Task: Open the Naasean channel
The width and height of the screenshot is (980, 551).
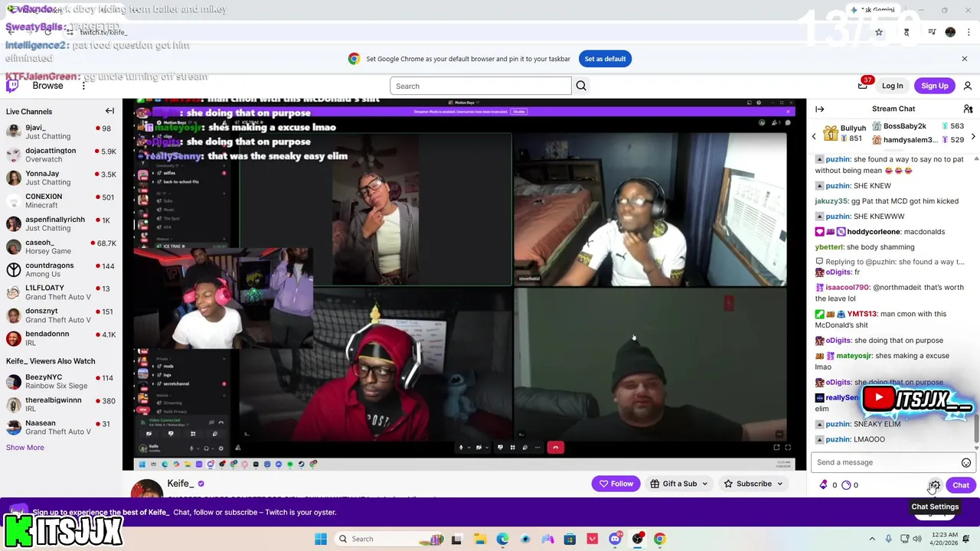Action: (x=61, y=427)
